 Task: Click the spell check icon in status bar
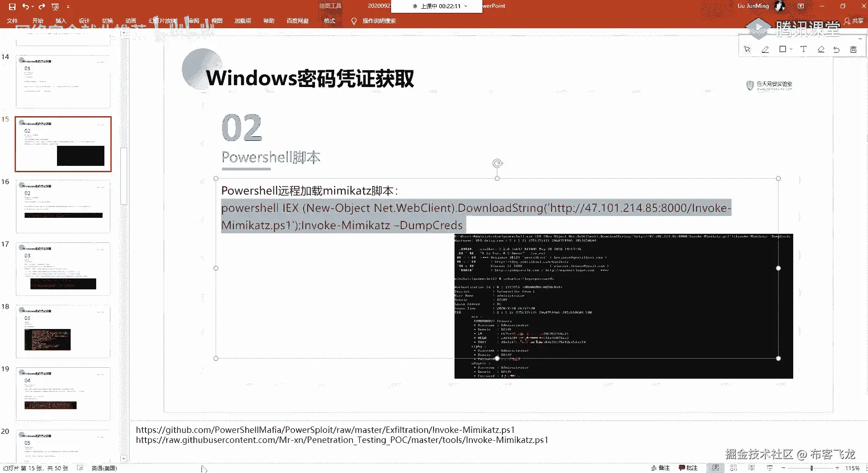(80, 468)
